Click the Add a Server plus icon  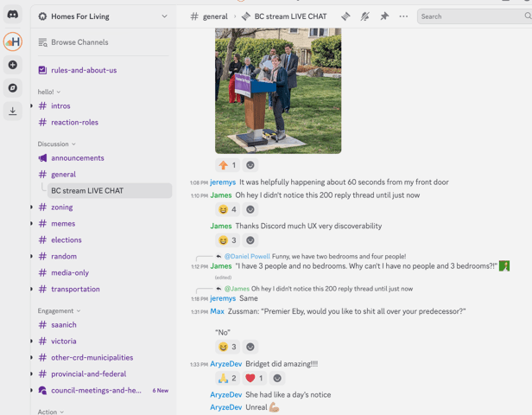click(13, 65)
